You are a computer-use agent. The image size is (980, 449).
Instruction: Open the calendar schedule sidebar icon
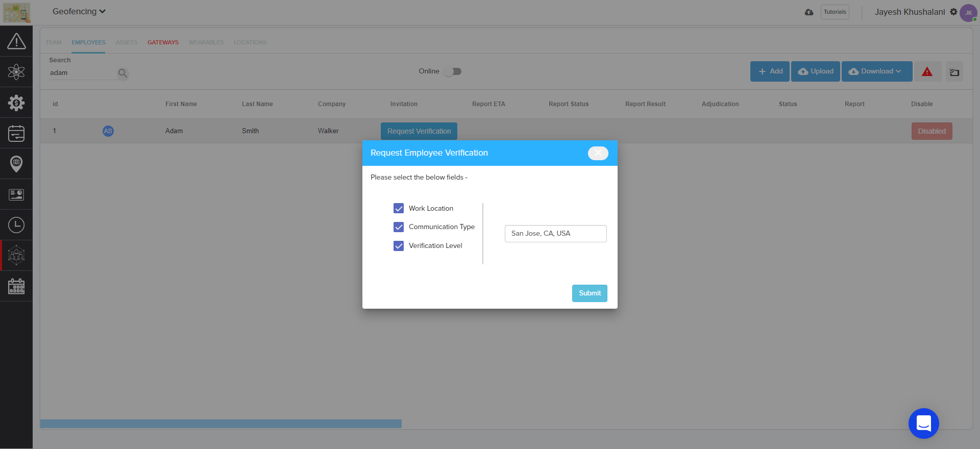tap(16, 133)
